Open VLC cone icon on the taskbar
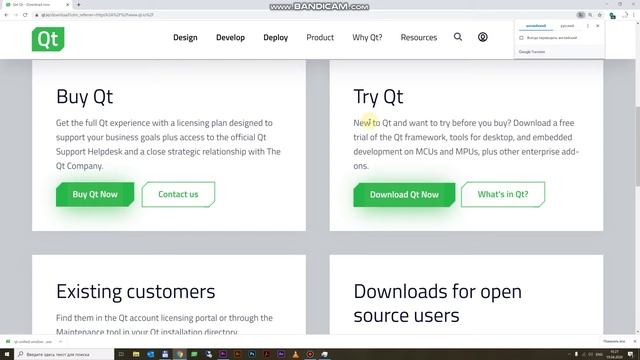Screen dimensions: 640x360 coord(296,354)
